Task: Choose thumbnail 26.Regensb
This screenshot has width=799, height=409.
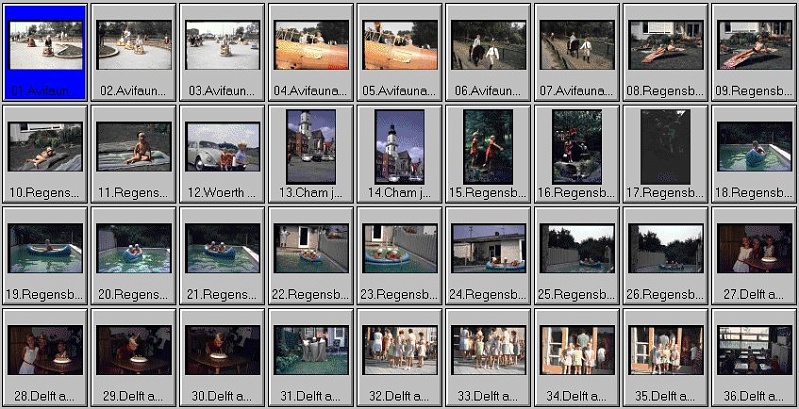Action: pos(665,249)
